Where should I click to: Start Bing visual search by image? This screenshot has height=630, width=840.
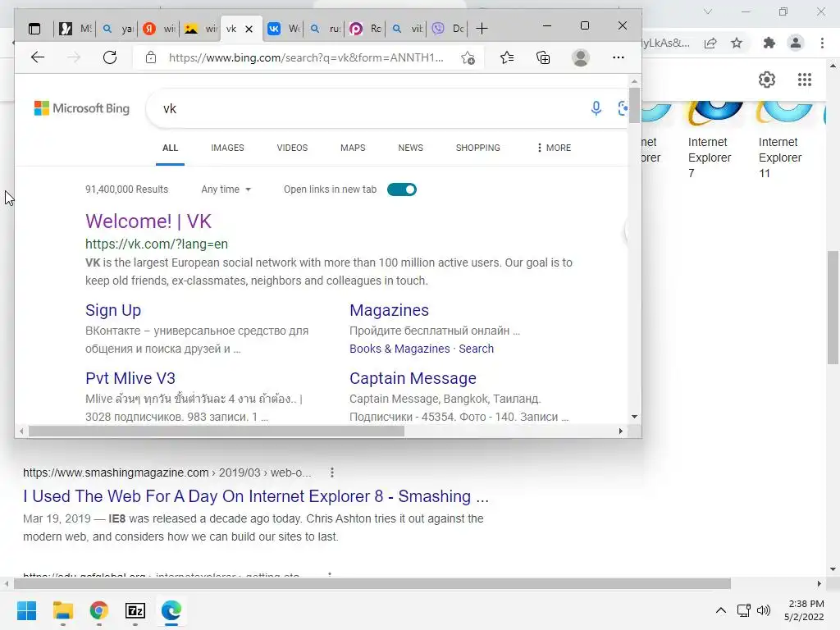pyautogui.click(x=623, y=108)
